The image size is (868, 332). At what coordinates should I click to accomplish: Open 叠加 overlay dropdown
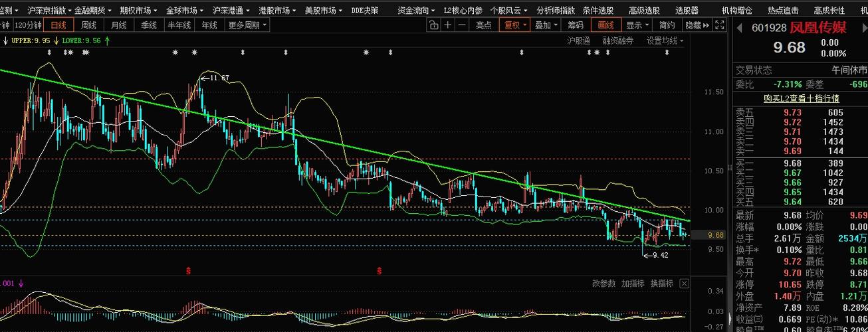[x=546, y=25]
